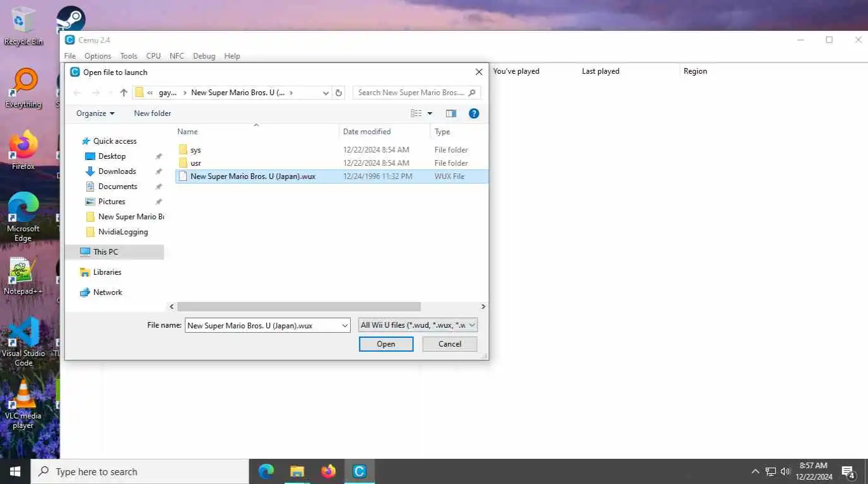Sort files by Date modified column

[x=385, y=132]
